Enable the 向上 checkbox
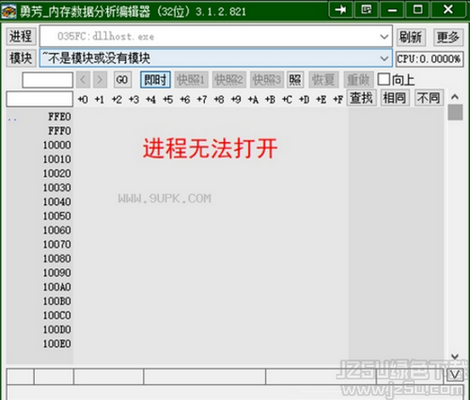Screen dimensions: 470x400 tap(384, 79)
